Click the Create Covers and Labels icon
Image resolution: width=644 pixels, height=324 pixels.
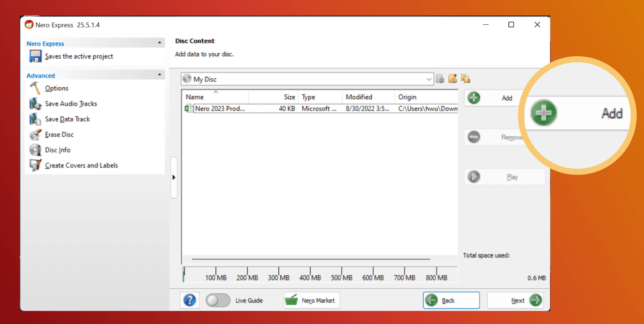(35, 166)
